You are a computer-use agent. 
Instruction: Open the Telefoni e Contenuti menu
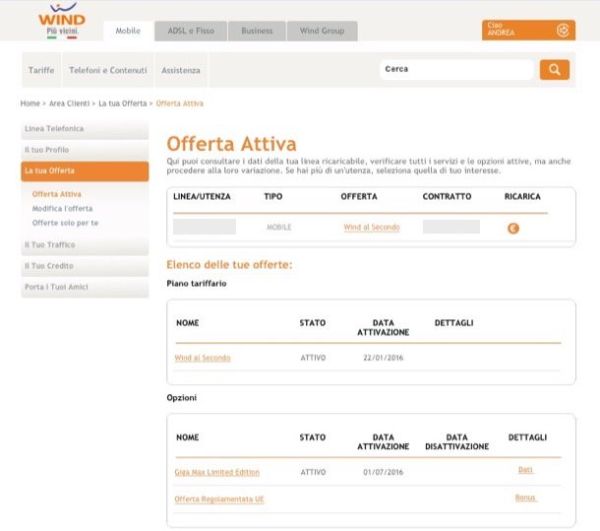point(108,70)
